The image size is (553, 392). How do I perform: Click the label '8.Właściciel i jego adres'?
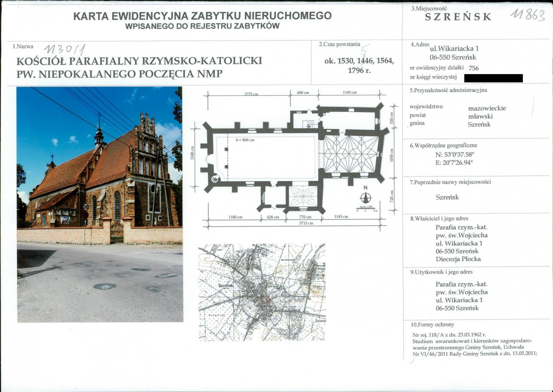439,218
